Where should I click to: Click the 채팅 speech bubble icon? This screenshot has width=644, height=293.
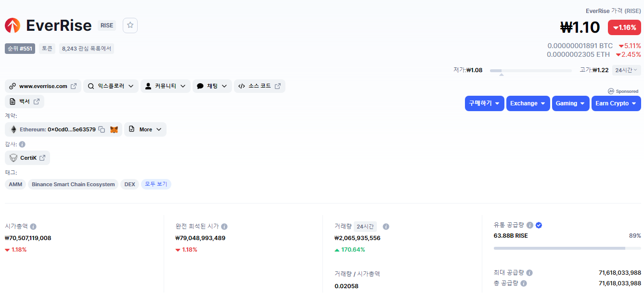pos(200,86)
